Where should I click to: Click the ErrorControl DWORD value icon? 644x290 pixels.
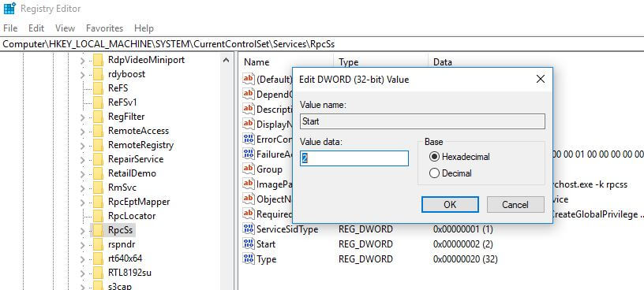click(x=249, y=139)
